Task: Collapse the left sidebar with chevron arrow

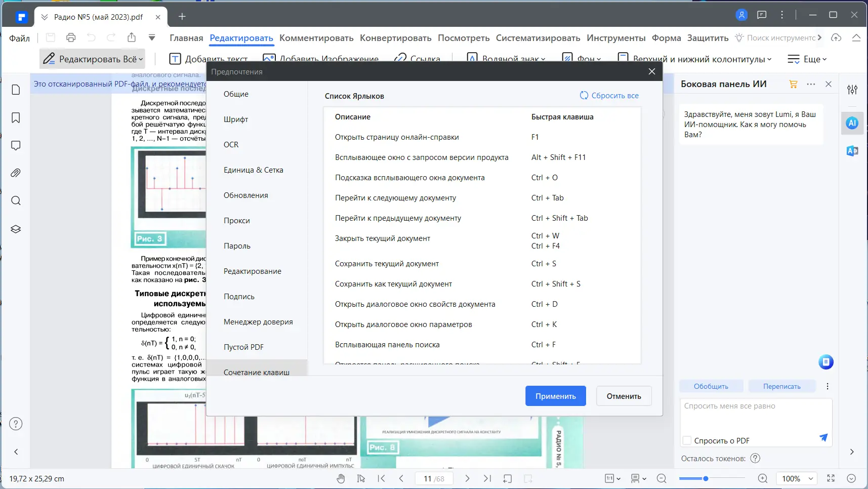Action: [x=16, y=452]
